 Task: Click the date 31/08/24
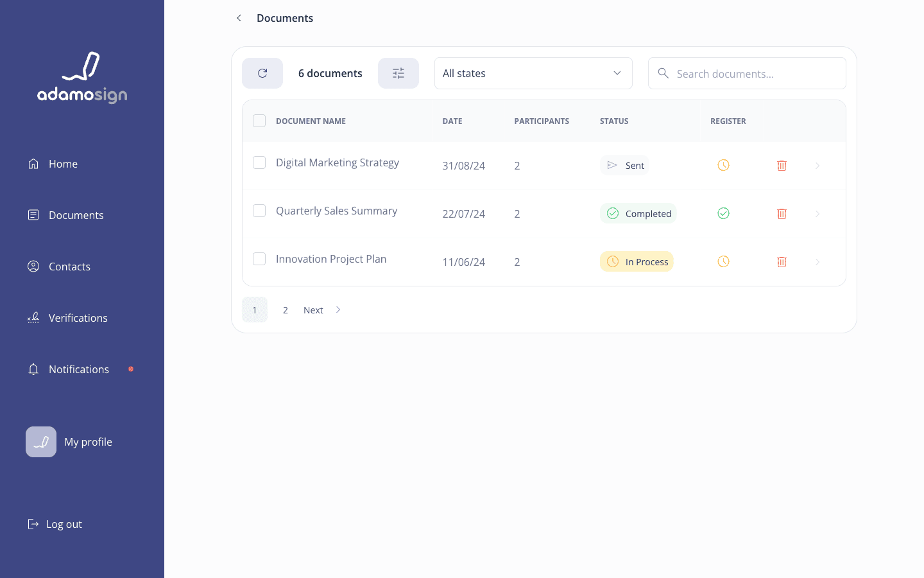[x=463, y=166]
